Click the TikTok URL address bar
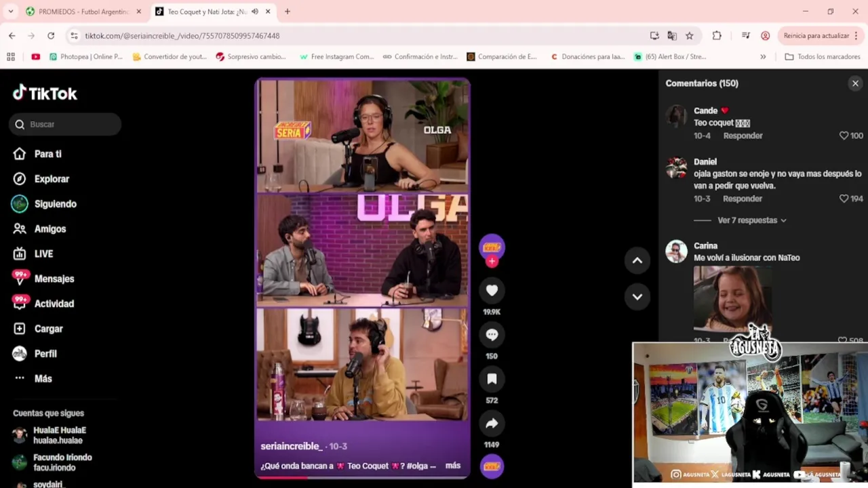Screen dimensions: 868x488 359,36
